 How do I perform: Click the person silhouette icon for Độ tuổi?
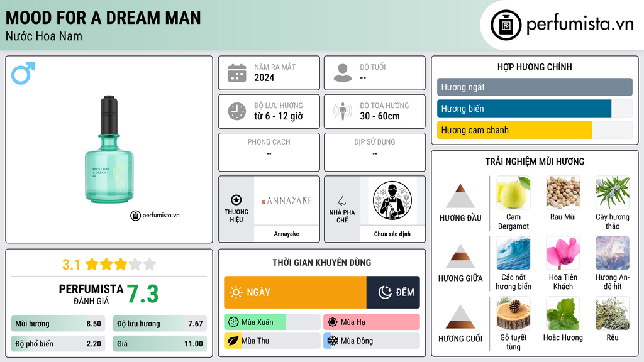coord(343,73)
